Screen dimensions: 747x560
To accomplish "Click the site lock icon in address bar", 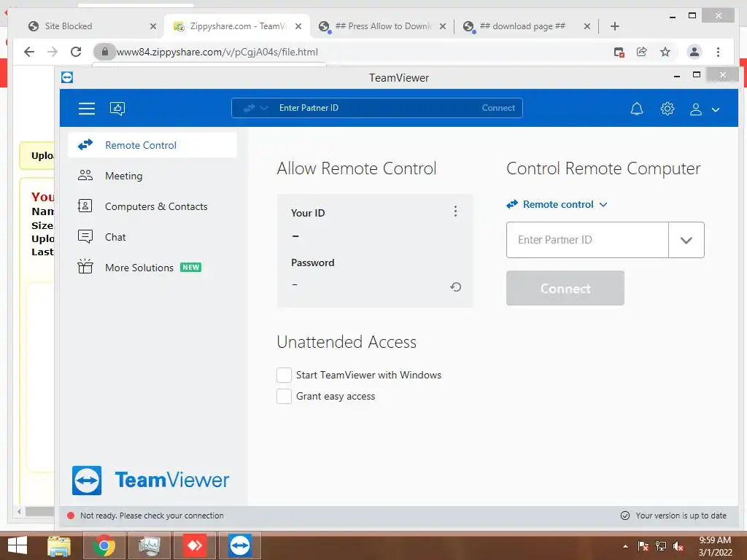I will click(105, 52).
